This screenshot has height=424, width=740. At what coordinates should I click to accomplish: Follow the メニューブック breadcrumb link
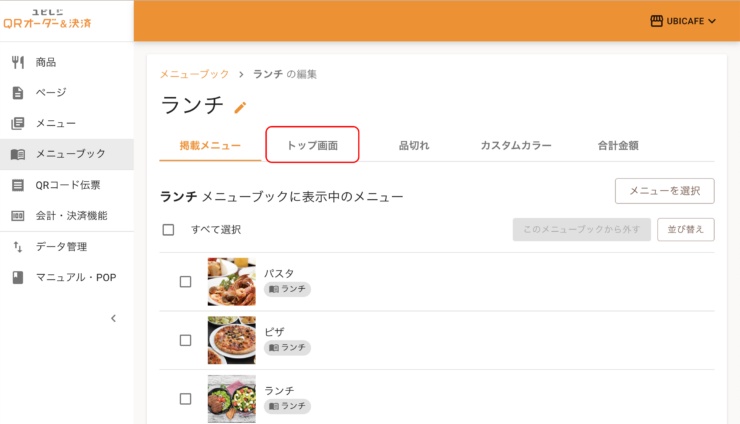(x=194, y=74)
